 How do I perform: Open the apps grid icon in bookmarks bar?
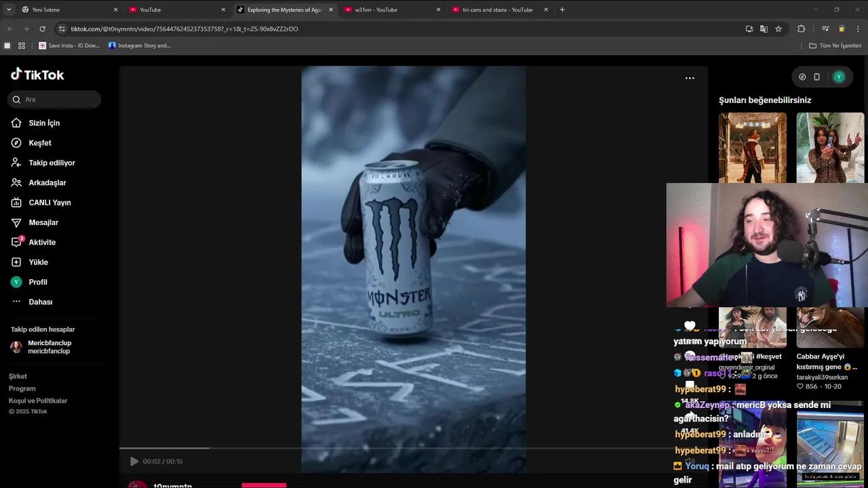coord(22,45)
